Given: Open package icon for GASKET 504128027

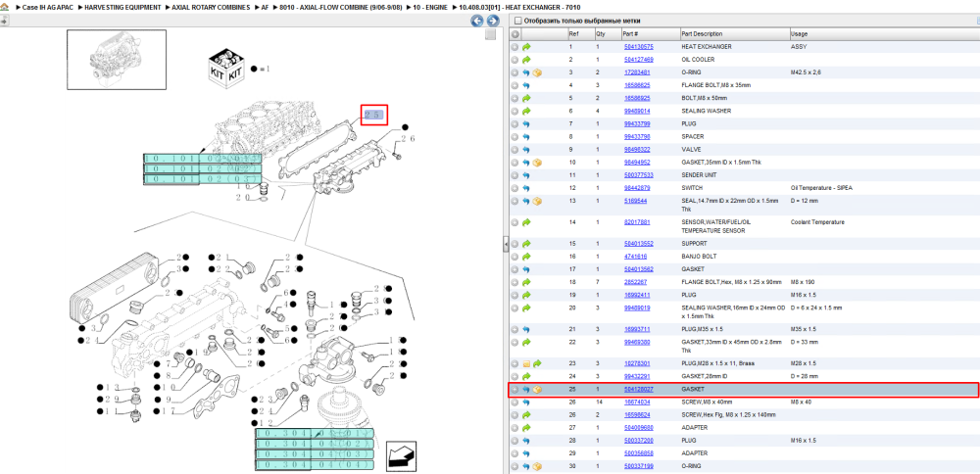Looking at the screenshot, I should [537, 390].
